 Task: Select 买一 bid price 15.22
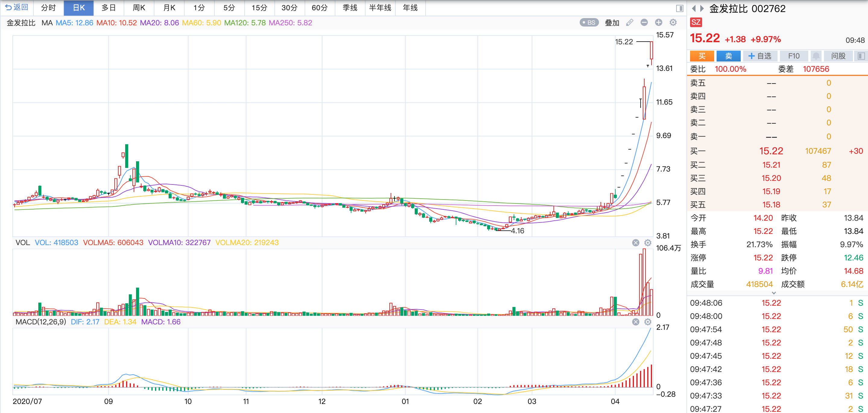(x=771, y=151)
